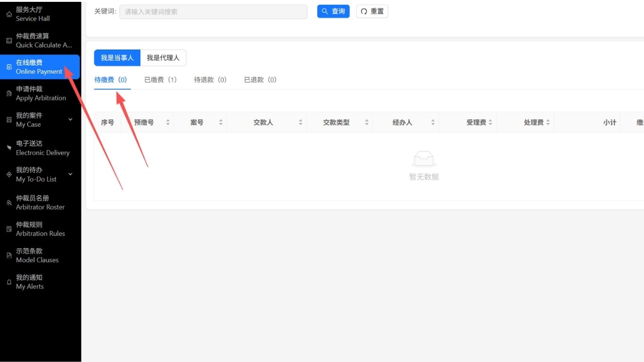Click the Quick Calculate calculator icon
The width and height of the screenshot is (644, 362).
9,41
